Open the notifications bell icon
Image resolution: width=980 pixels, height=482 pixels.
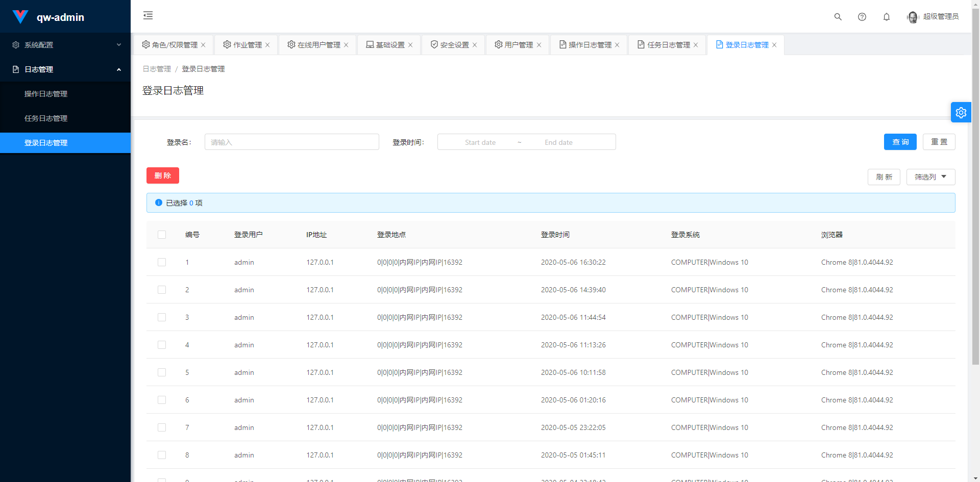coord(887,17)
